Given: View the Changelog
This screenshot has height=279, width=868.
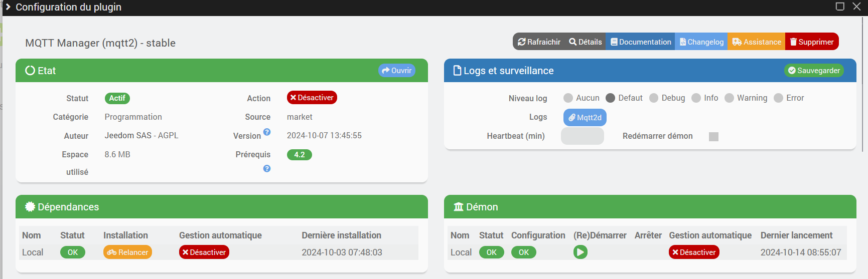Looking at the screenshot, I should pyautogui.click(x=701, y=42).
